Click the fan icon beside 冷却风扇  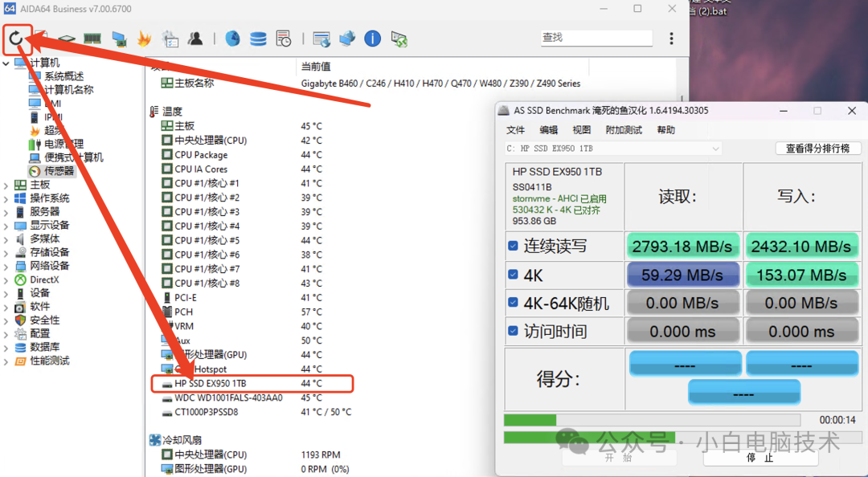(155, 440)
